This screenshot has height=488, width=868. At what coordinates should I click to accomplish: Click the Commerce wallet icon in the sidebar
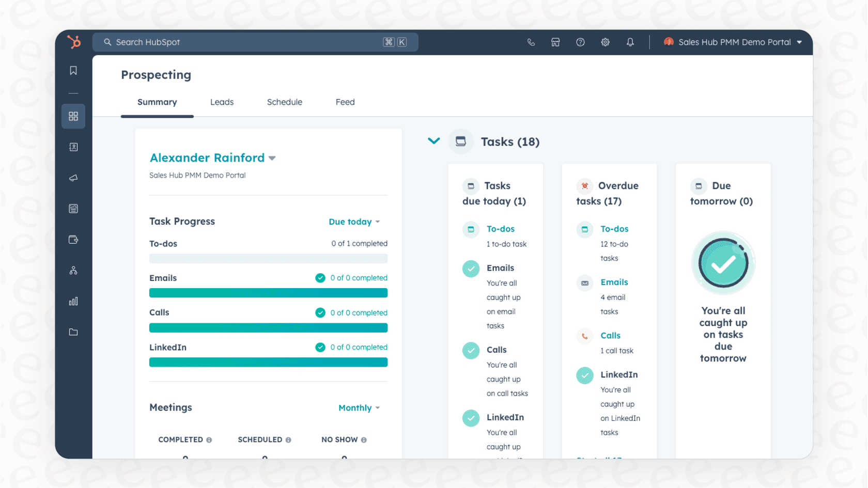(73, 239)
